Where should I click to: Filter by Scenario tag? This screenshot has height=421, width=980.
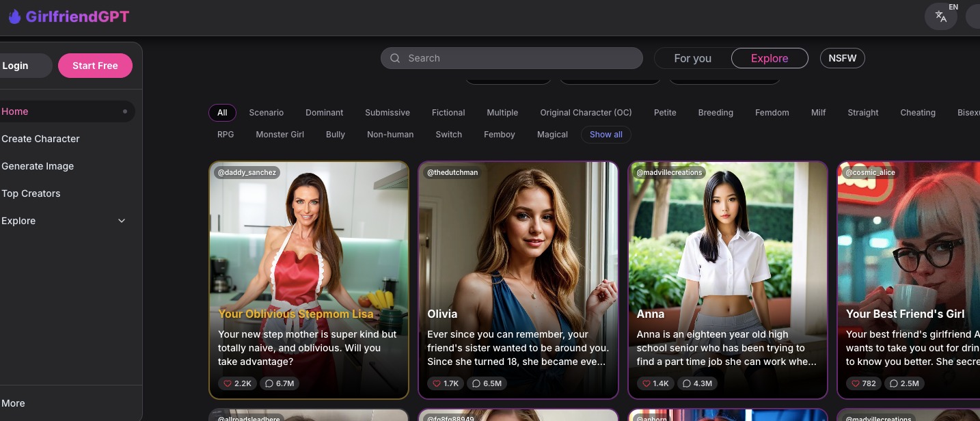click(x=267, y=113)
